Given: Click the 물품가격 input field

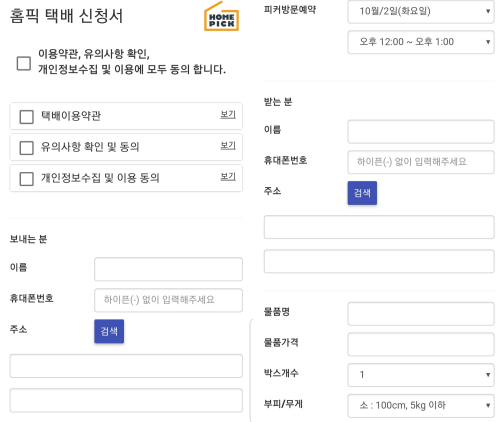Looking at the screenshot, I should pyautogui.click(x=421, y=344).
